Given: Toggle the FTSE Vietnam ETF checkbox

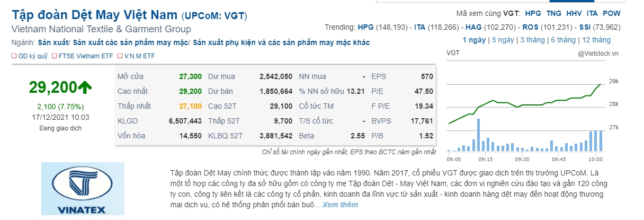Looking at the screenshot, I should tap(55, 56).
